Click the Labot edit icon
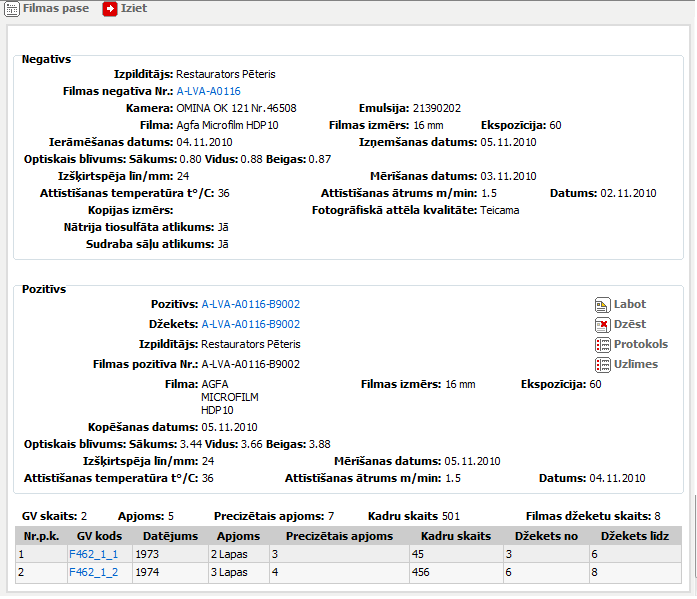The width and height of the screenshot is (697, 599). coord(602,305)
